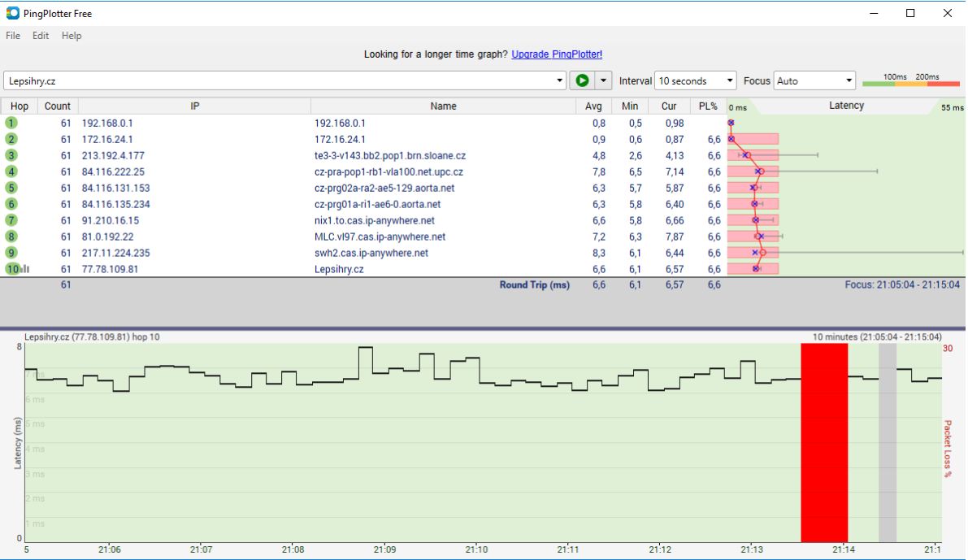This screenshot has height=560, width=968.
Task: Click the 10 minutes time range label
Action: click(x=877, y=337)
